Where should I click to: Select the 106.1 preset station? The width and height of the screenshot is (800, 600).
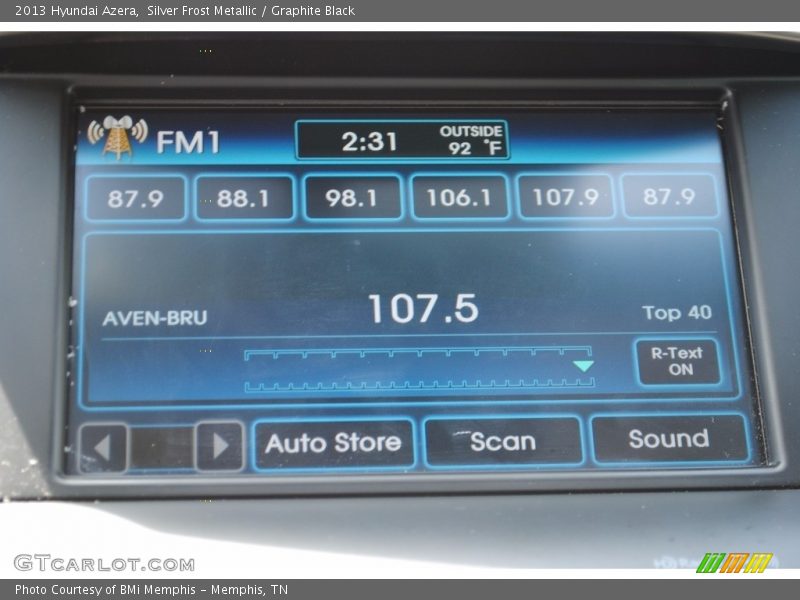[x=459, y=196]
